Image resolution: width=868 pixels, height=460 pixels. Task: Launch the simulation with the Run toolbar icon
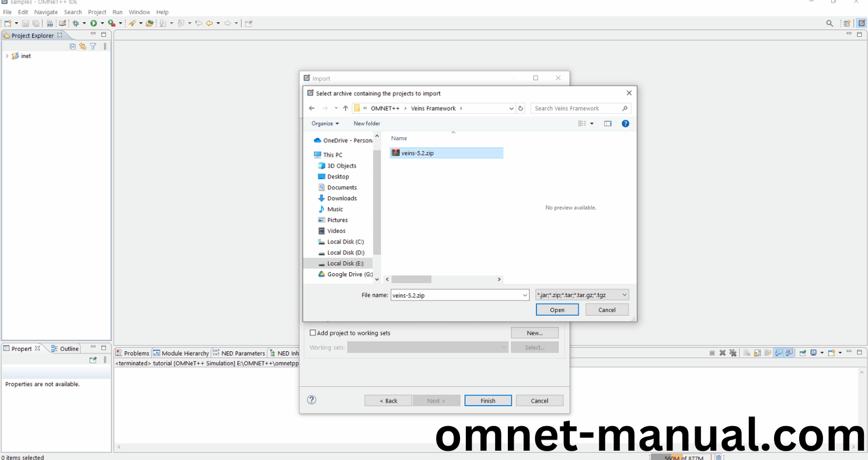[94, 23]
